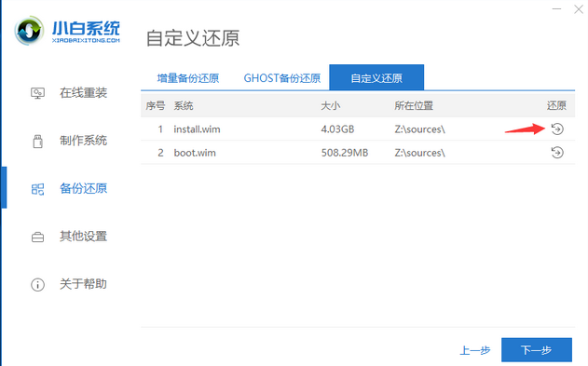Screen dimensions: 588x366
Task: Switch to the 增量备份还原 tab
Action: pos(188,78)
